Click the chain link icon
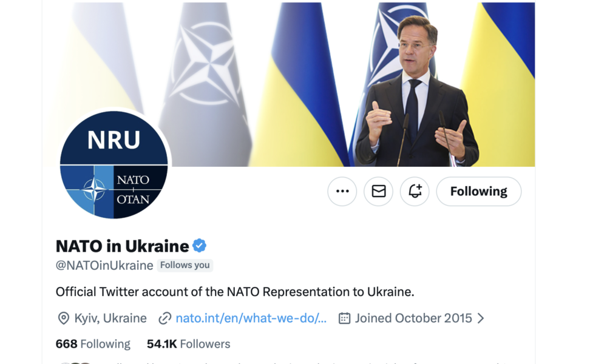The height and width of the screenshot is (364, 607). (x=164, y=318)
